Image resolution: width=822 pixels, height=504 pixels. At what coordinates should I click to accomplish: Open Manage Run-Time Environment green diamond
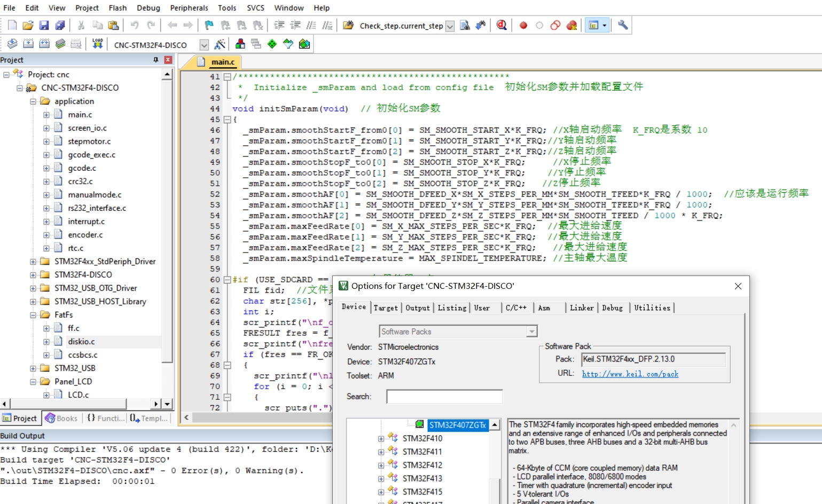point(272,44)
